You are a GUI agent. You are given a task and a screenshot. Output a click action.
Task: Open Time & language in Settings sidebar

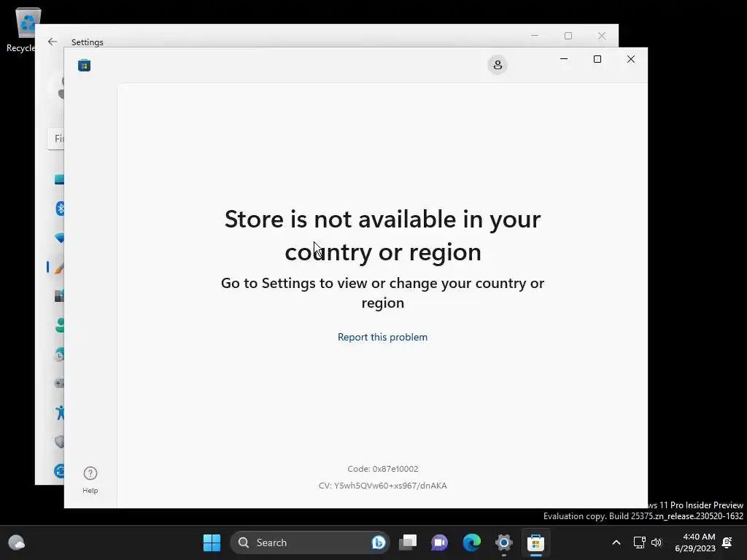point(60,355)
